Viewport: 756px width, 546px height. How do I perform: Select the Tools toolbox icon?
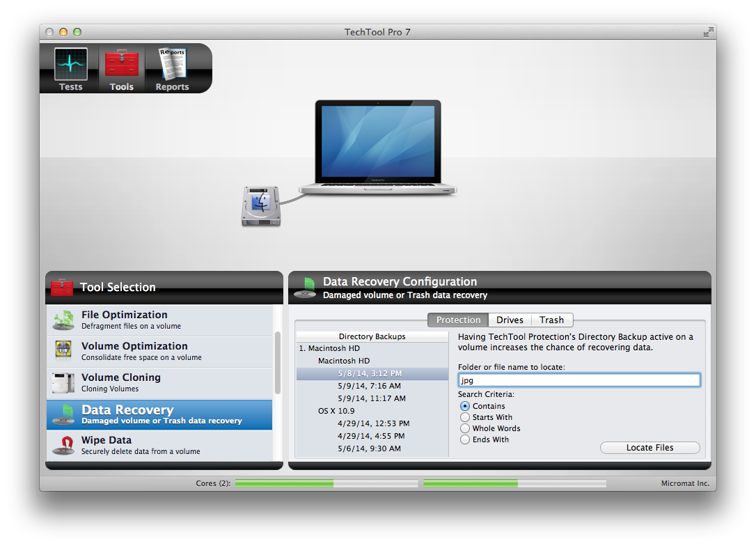pos(121,63)
